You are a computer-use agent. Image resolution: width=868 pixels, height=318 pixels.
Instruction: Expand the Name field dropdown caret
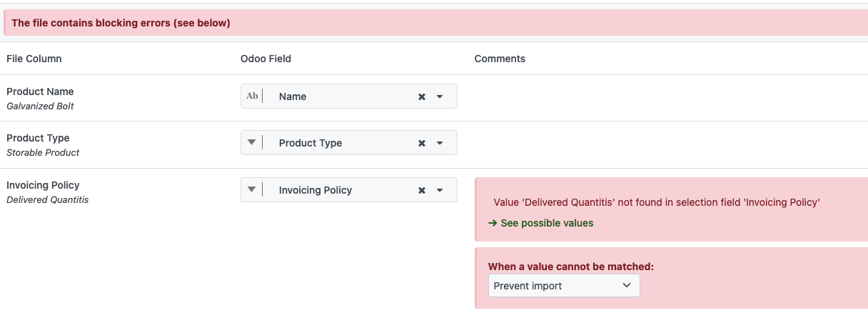click(440, 96)
